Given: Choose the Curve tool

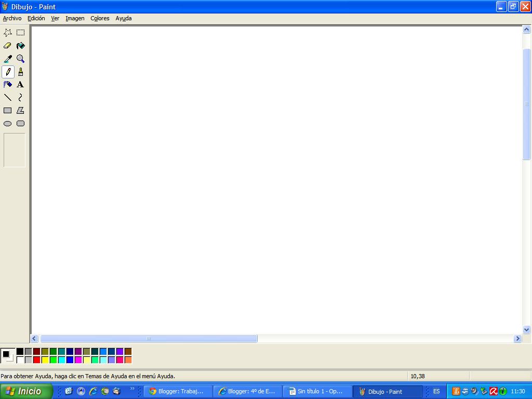Looking at the screenshot, I should 20,98.
